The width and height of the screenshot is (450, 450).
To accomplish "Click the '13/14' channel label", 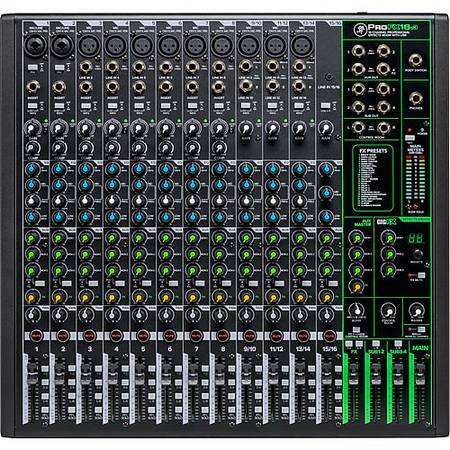I will [303, 349].
